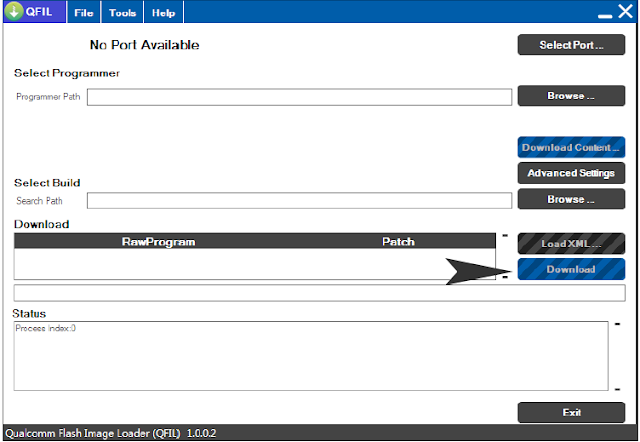Open the Help menu
Viewport: 640px width, 442px height.
[x=164, y=13]
